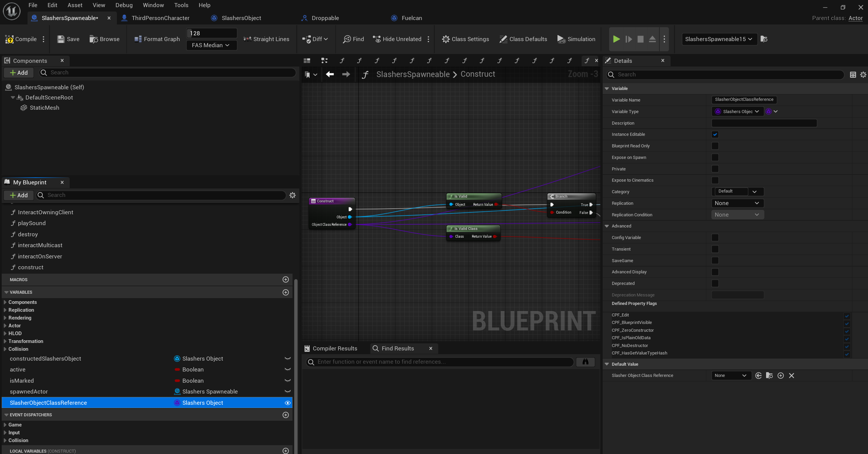Open My Blueprint settings gear
Image resolution: width=868 pixels, height=454 pixels.
click(293, 195)
